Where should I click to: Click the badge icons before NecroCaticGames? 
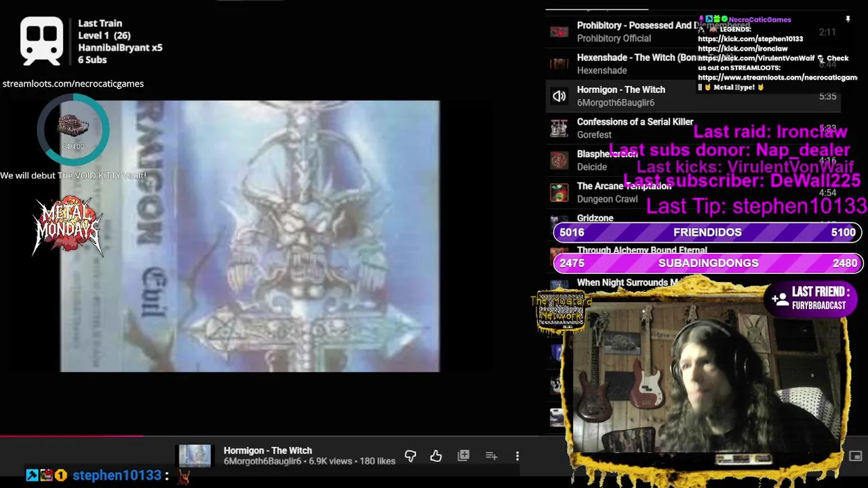[x=713, y=20]
